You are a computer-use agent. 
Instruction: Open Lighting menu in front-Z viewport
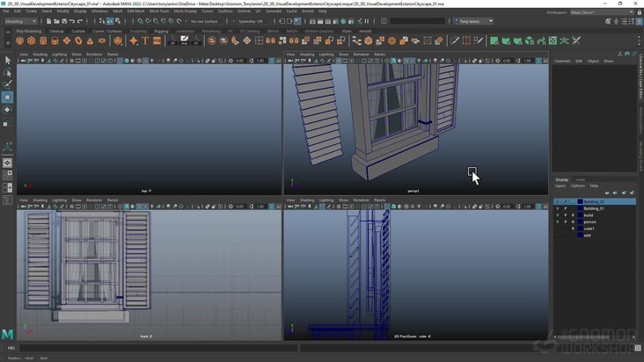(59, 200)
